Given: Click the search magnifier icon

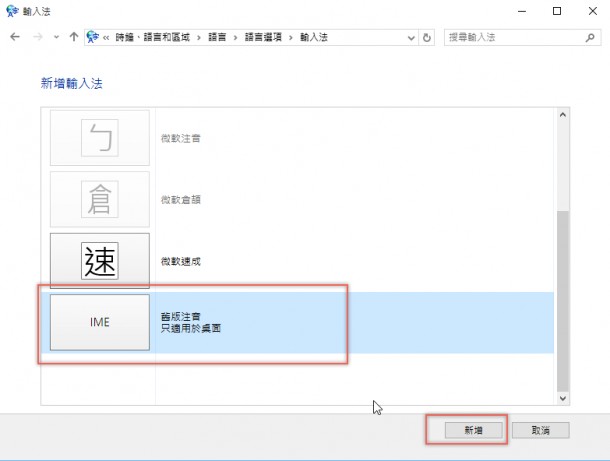Looking at the screenshot, I should coord(590,37).
